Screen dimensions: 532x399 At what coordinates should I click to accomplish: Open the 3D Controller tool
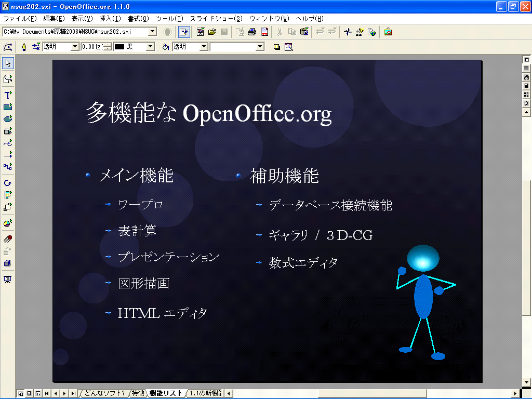8,263
